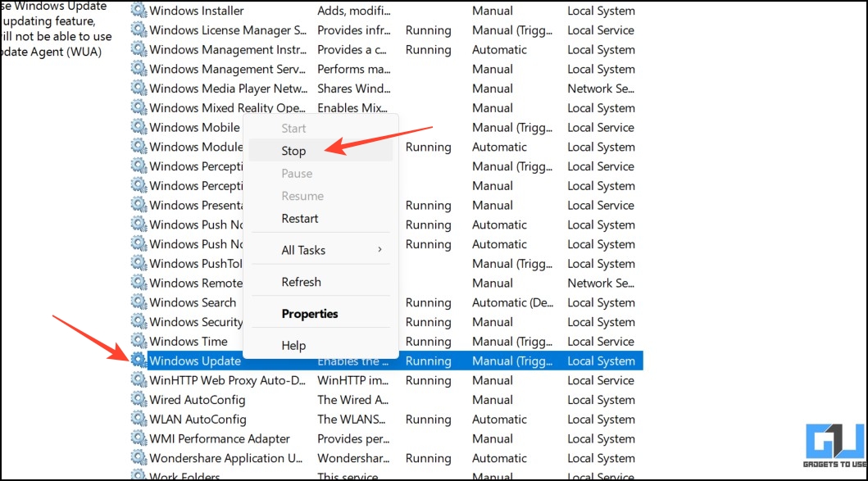Click Automatic startup type of Wondershare service
This screenshot has width=868, height=481.
point(499,458)
